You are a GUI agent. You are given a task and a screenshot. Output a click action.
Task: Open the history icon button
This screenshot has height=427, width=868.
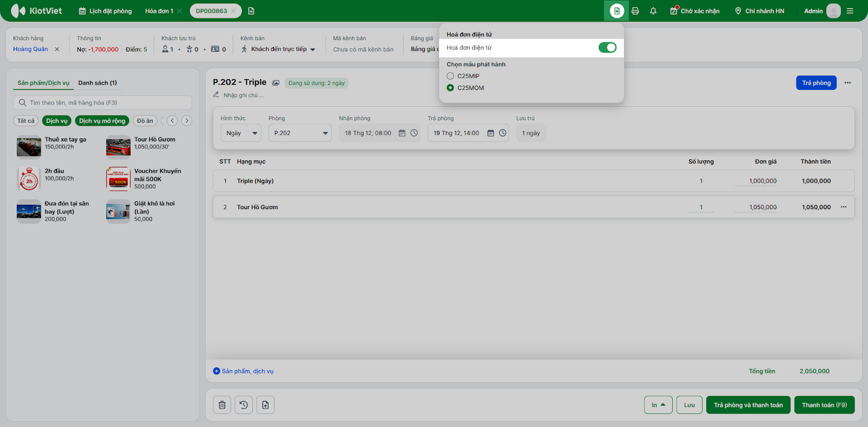pyautogui.click(x=244, y=405)
